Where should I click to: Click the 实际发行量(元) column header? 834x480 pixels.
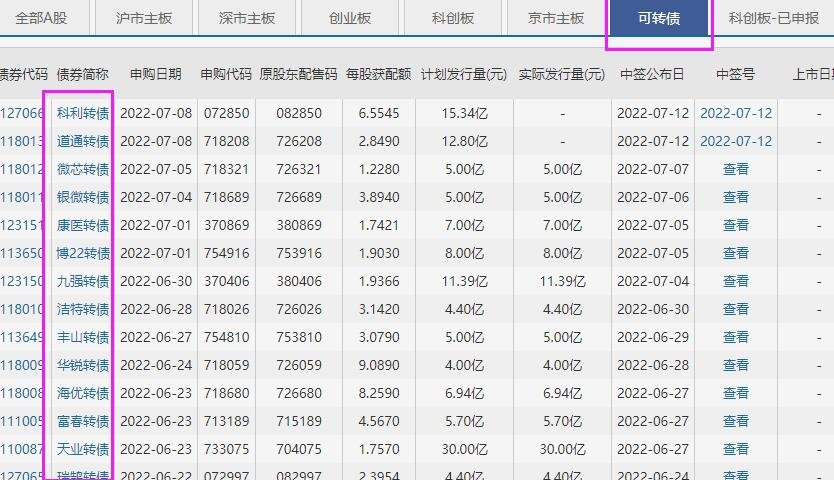coord(562,75)
